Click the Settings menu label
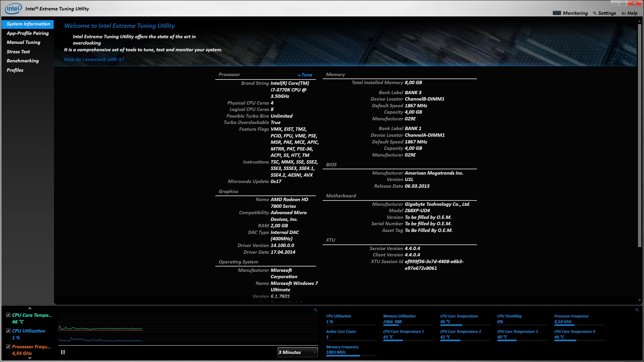This screenshot has height=362, width=644. click(x=607, y=13)
